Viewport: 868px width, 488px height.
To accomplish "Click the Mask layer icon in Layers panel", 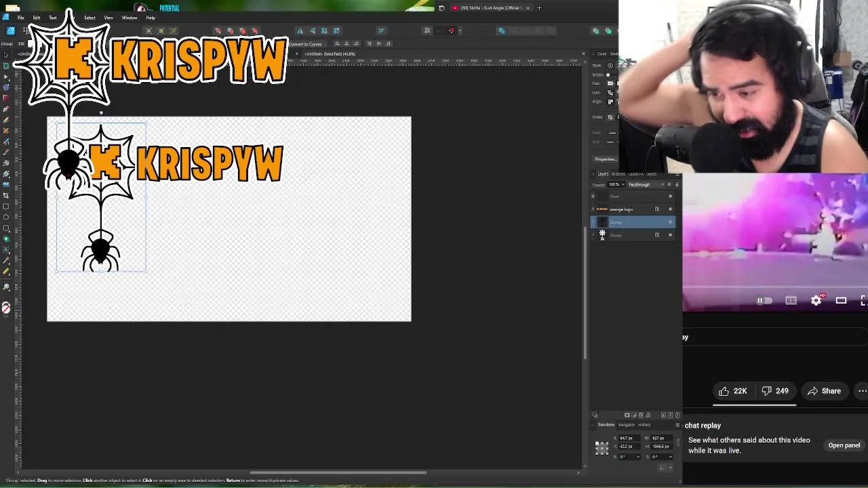I will (627, 415).
